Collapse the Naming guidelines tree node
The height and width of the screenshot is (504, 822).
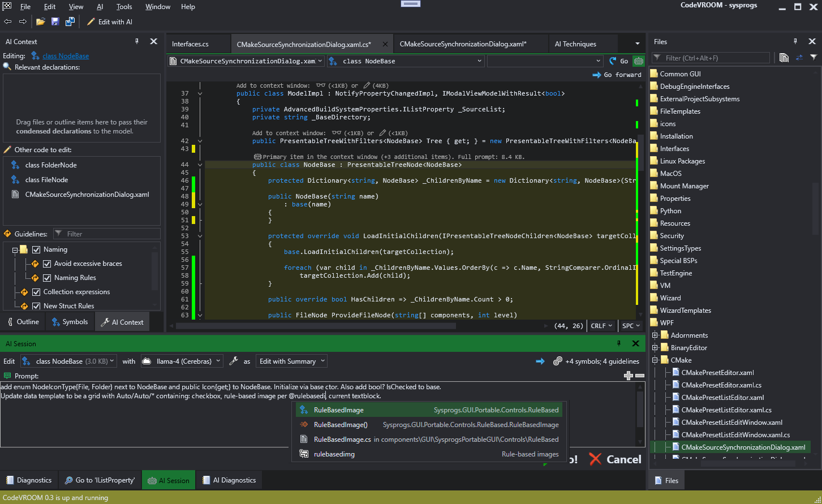(15, 249)
